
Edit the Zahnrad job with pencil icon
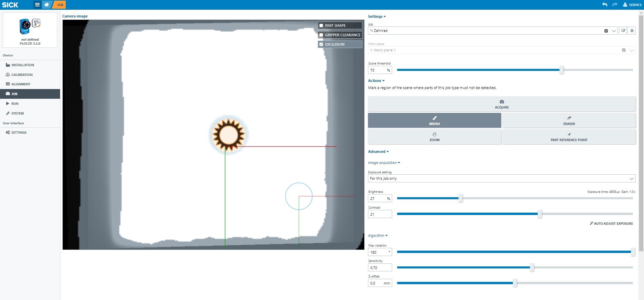click(x=623, y=31)
